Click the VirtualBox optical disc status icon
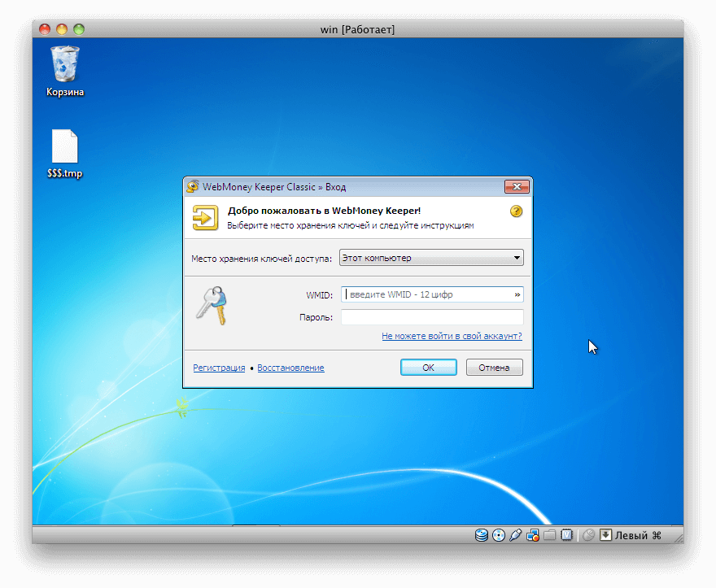The image size is (716, 588). pyautogui.click(x=499, y=534)
